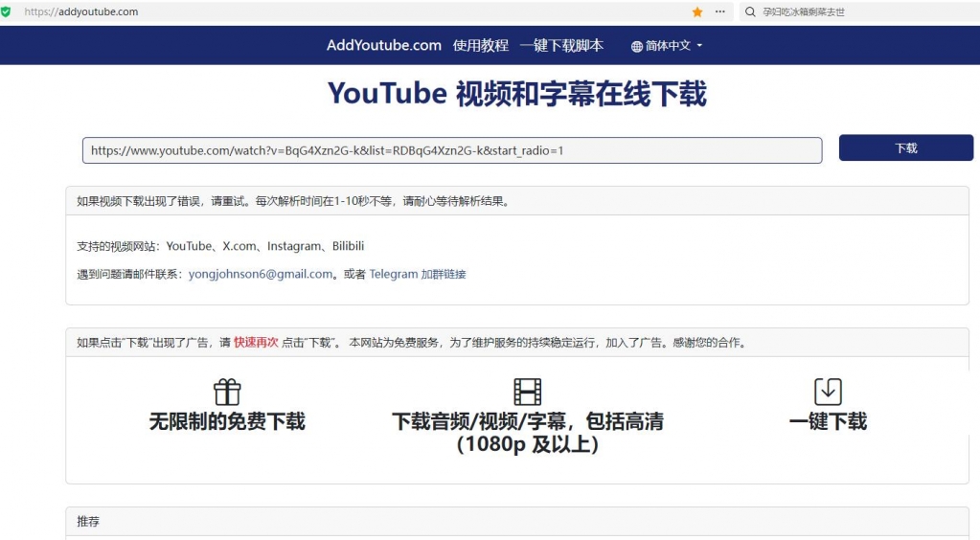The width and height of the screenshot is (980, 540).
Task: Click the film strip icon
Action: 527,392
